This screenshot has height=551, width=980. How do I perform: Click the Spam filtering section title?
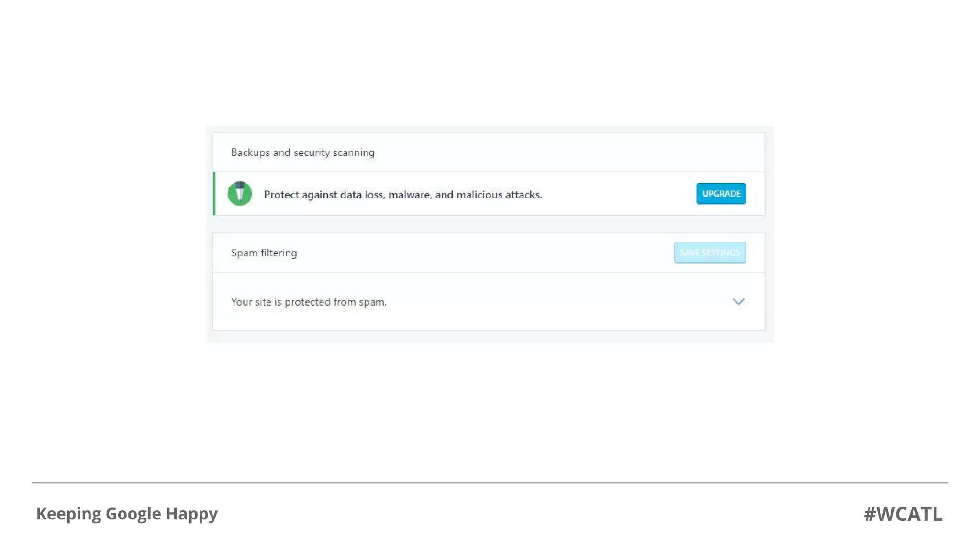pyautogui.click(x=264, y=253)
